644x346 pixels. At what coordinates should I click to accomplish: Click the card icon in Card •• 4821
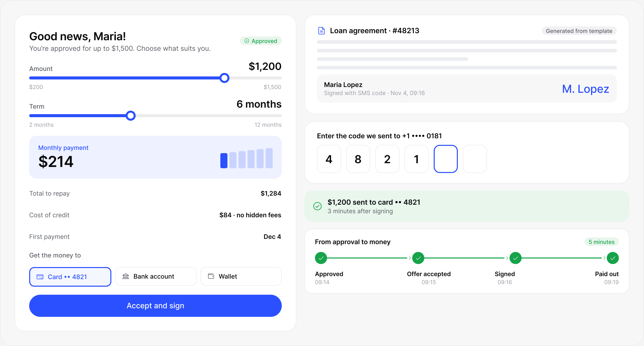click(x=40, y=277)
